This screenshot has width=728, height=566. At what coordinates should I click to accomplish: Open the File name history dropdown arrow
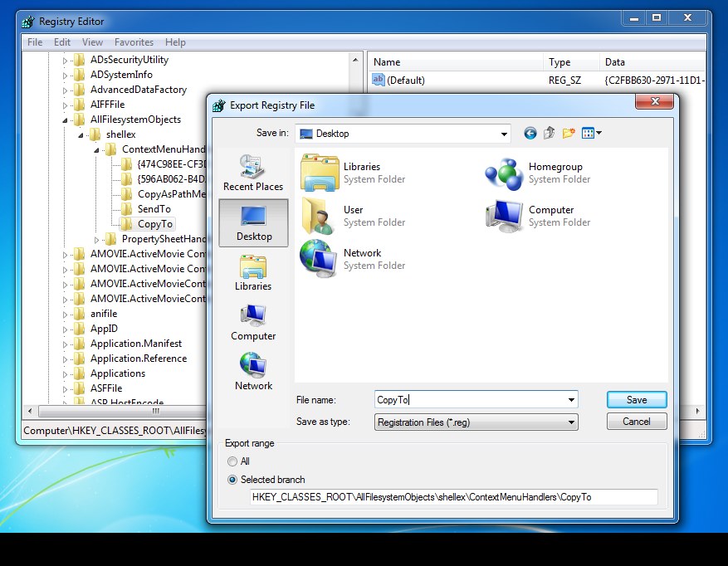click(x=571, y=400)
